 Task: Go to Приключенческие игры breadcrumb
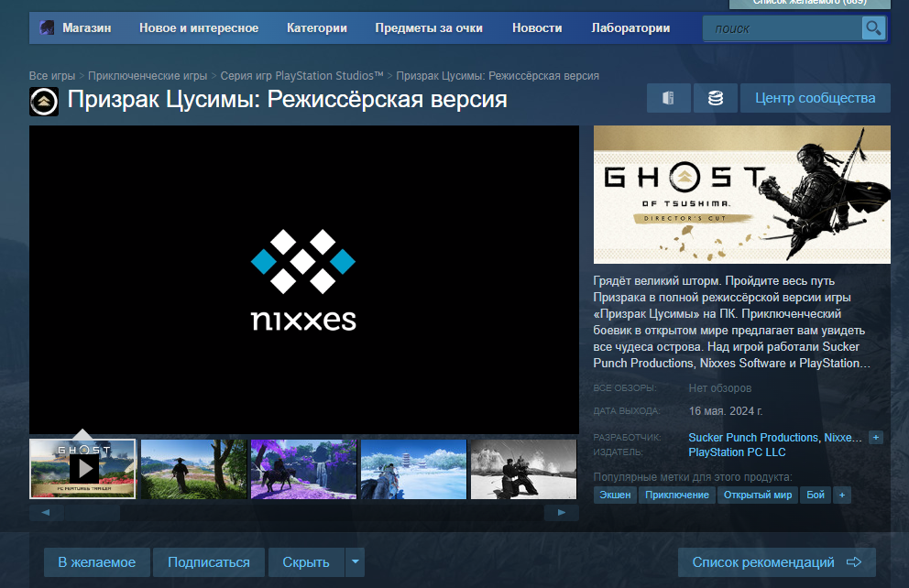148,76
